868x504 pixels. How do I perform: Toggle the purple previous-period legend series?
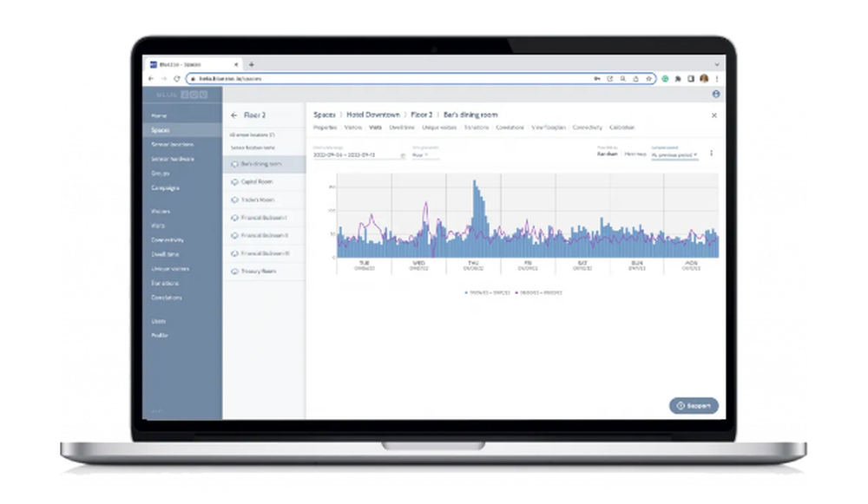coord(539,292)
